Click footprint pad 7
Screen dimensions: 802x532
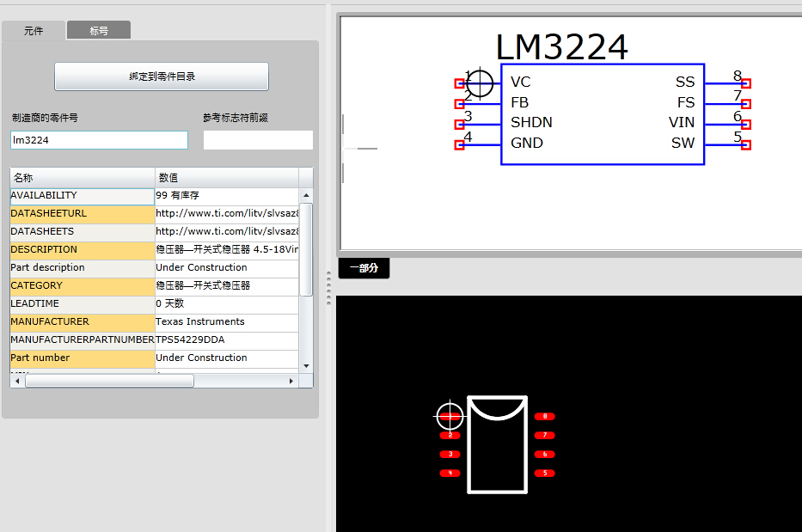click(x=545, y=436)
